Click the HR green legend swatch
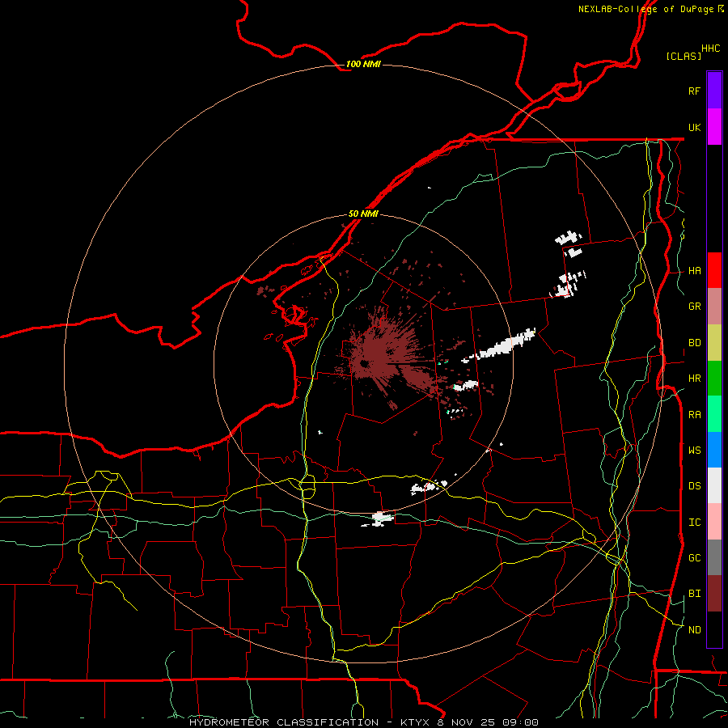 [x=714, y=379]
